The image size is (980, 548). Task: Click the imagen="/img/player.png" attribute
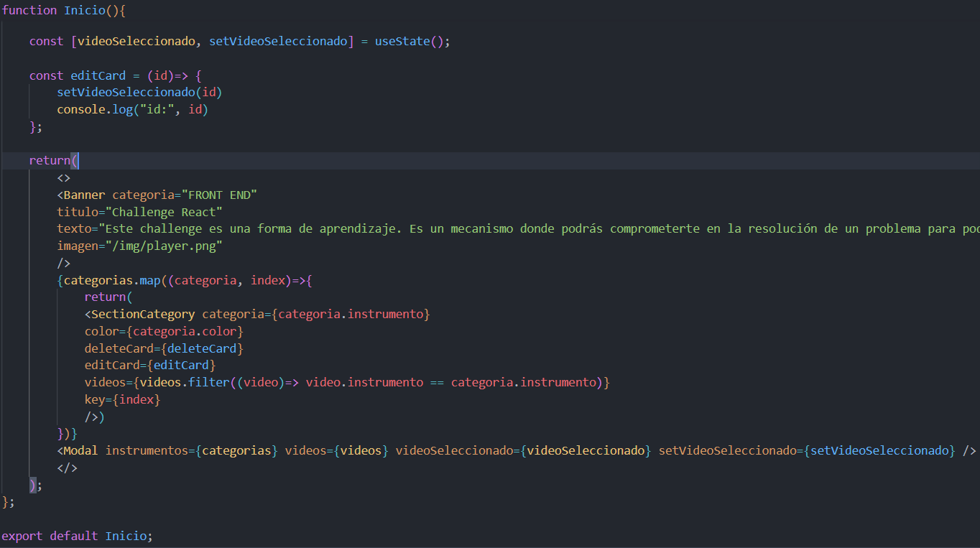139,246
